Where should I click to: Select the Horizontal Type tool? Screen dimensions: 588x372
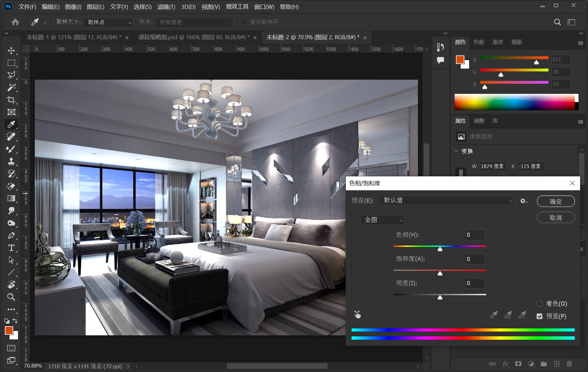[11, 248]
